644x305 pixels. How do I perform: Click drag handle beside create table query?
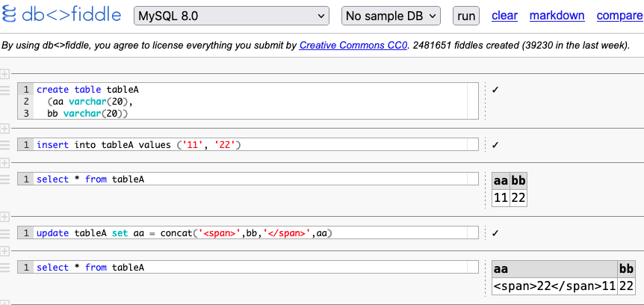[4, 90]
